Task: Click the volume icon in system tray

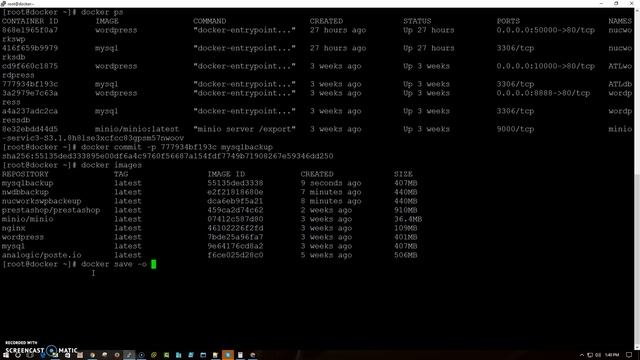Action: [598, 355]
